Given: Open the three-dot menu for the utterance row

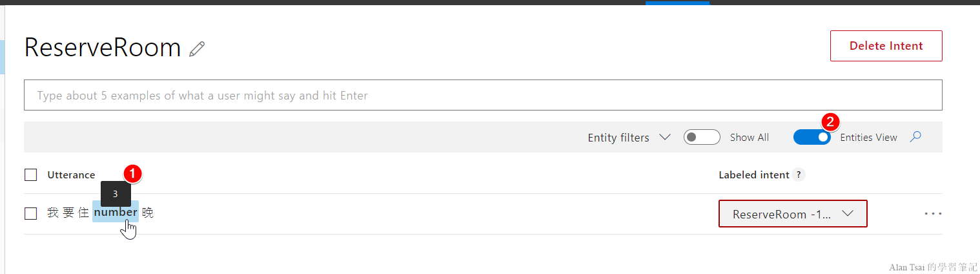Looking at the screenshot, I should (x=933, y=213).
